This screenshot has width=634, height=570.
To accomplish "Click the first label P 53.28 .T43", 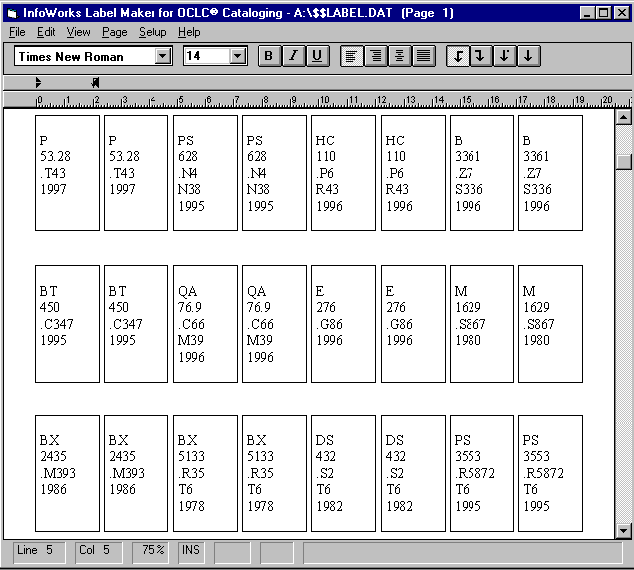I will (67, 172).
